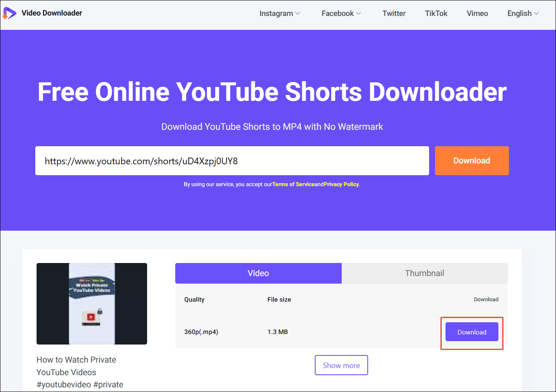Open the Terms of Service link
Viewport: 556px width, 392px height.
293,184
